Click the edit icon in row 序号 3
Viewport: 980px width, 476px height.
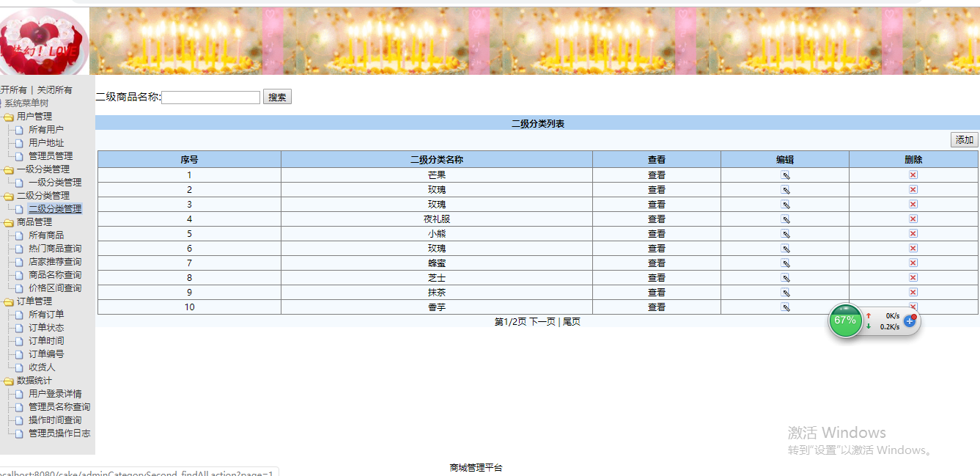click(x=785, y=205)
